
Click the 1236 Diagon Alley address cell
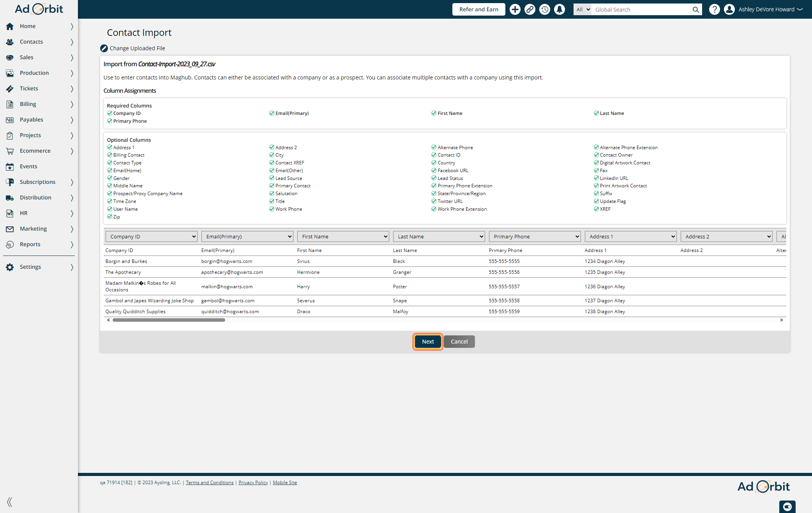pos(605,287)
